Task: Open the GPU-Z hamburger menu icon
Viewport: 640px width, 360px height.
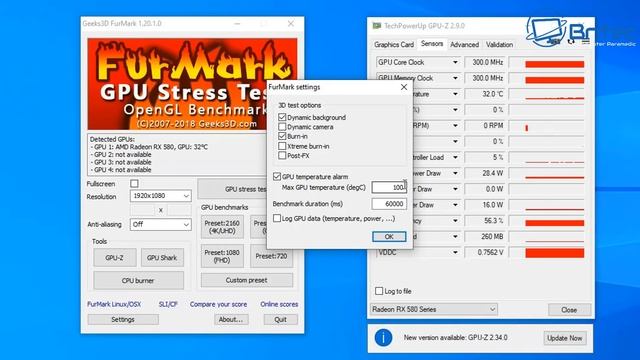Action: click(x=585, y=42)
